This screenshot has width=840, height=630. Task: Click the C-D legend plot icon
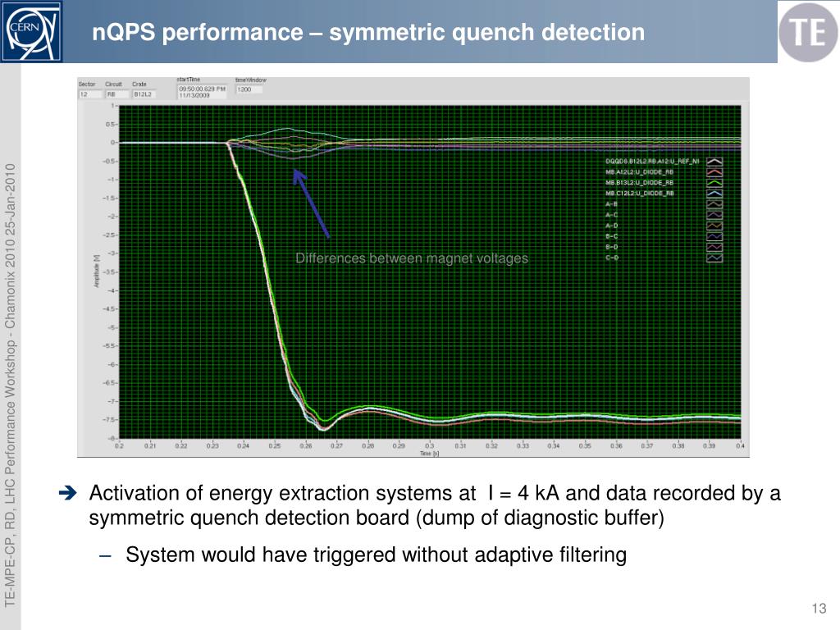pos(714,258)
